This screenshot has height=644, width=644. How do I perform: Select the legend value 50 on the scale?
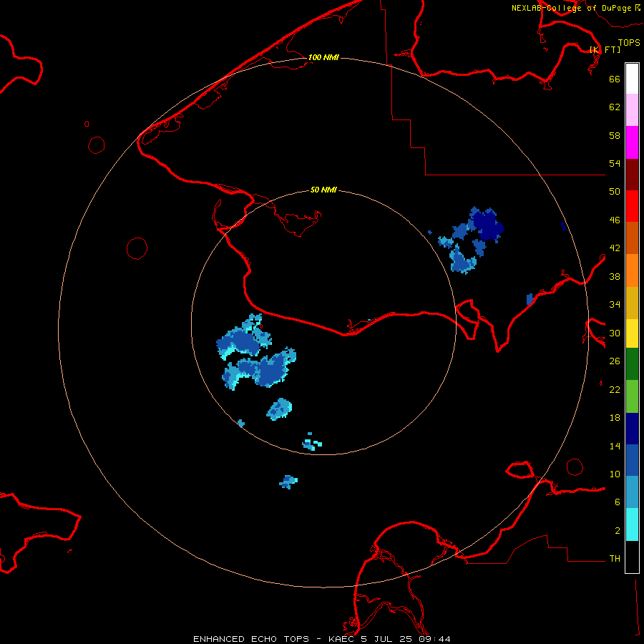coord(615,191)
